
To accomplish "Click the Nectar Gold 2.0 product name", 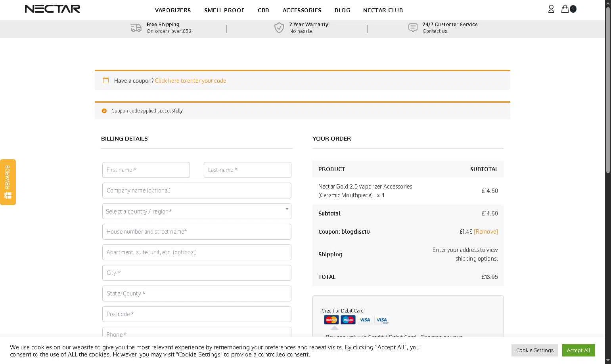I will (365, 191).
